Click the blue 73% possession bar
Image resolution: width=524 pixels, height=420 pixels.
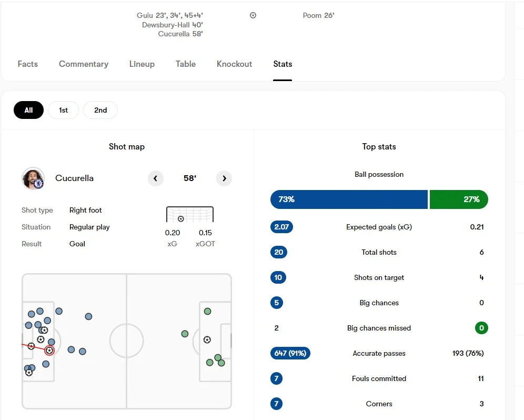tap(349, 199)
